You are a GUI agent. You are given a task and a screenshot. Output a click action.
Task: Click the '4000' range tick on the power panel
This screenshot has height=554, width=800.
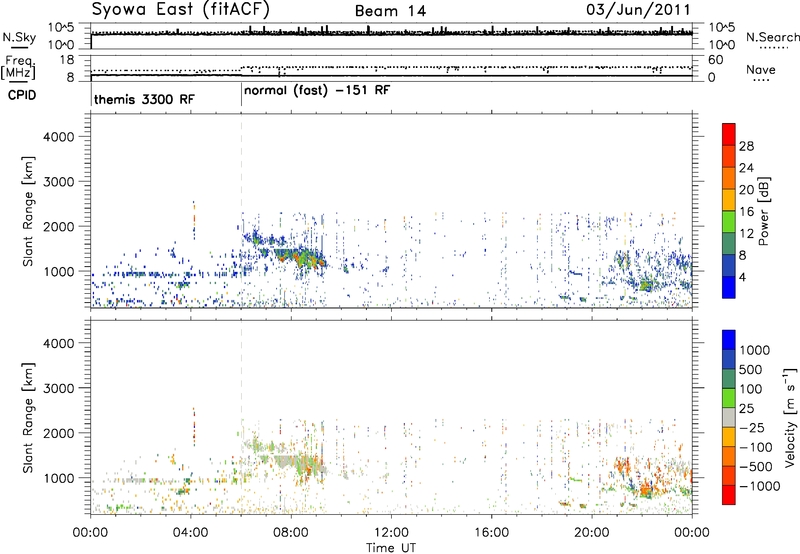click(x=58, y=137)
